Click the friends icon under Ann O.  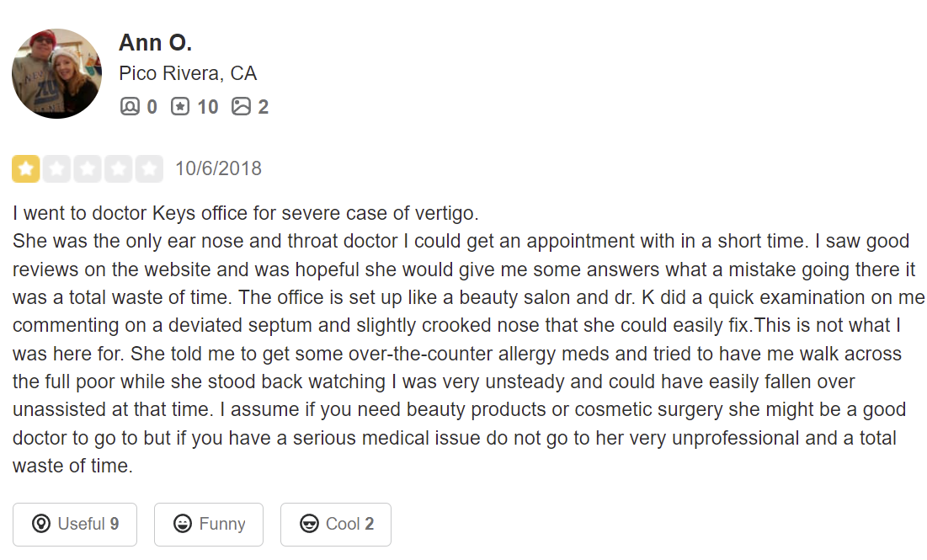tap(129, 107)
